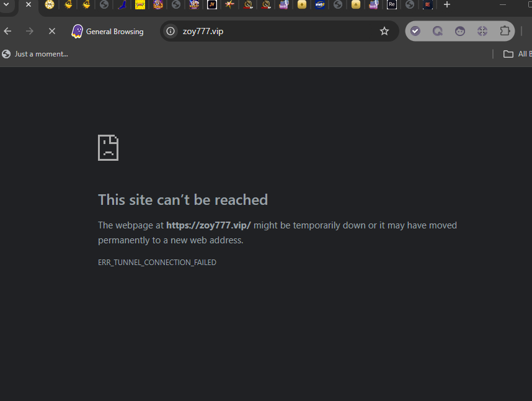Expand the tab search dropdown chevron

(x=6, y=5)
